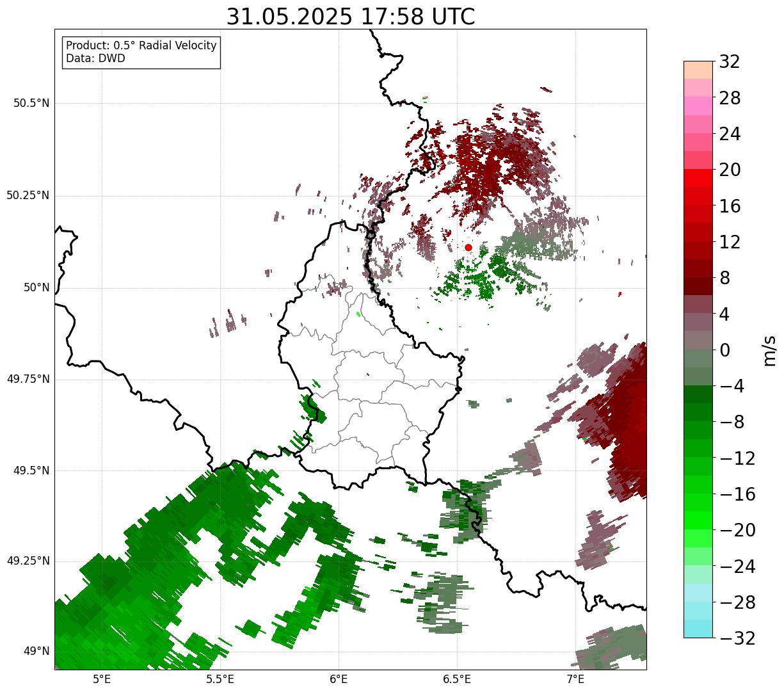Select the 50.5°N latitude label
Screen dimensions: 784x692
point(31,103)
